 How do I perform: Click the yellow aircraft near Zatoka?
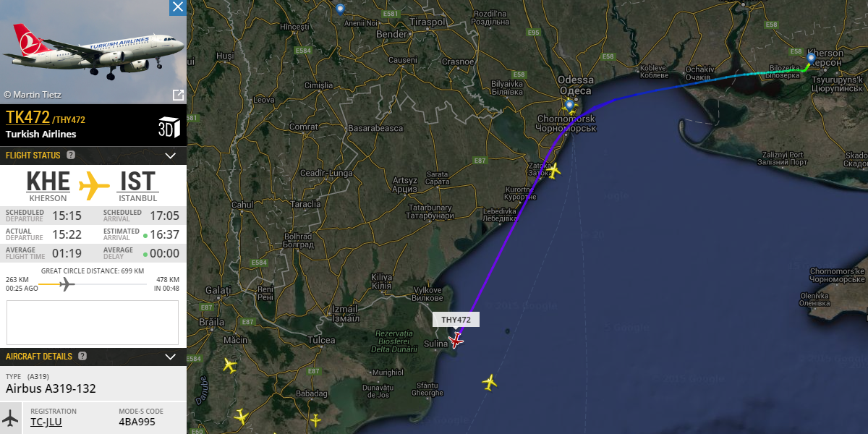pyautogui.click(x=553, y=171)
